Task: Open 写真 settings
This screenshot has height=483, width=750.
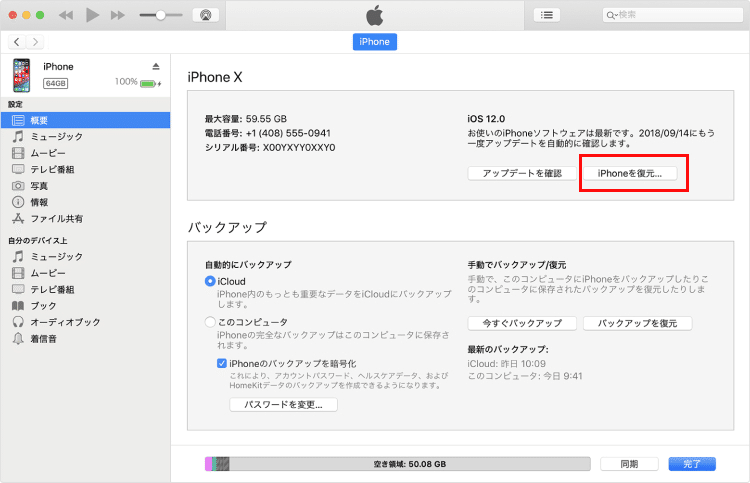Action: [85, 186]
